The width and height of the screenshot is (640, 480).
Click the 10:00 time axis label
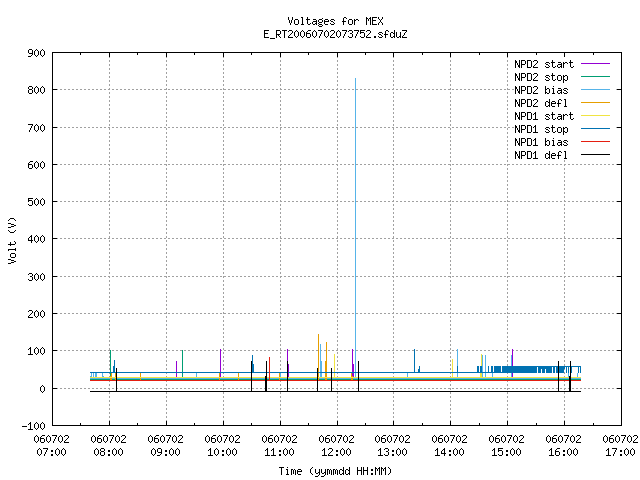click(x=222, y=452)
